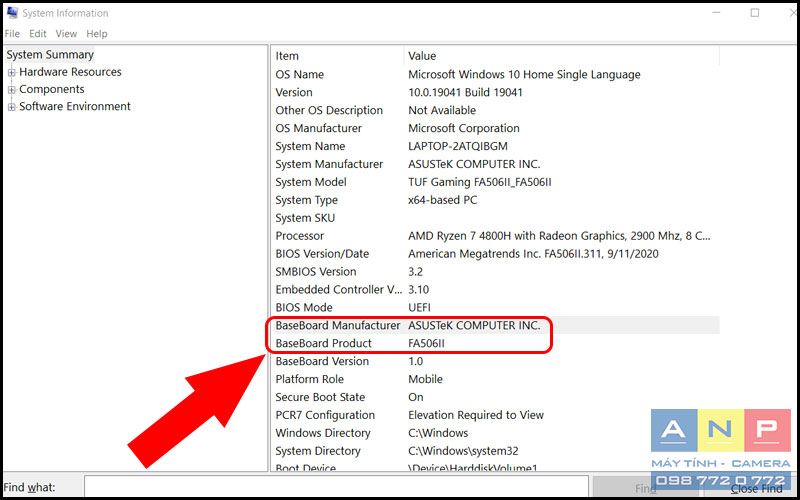The height and width of the screenshot is (500, 800).
Task: Click the System Information app icon in title bar
Action: click(12, 13)
